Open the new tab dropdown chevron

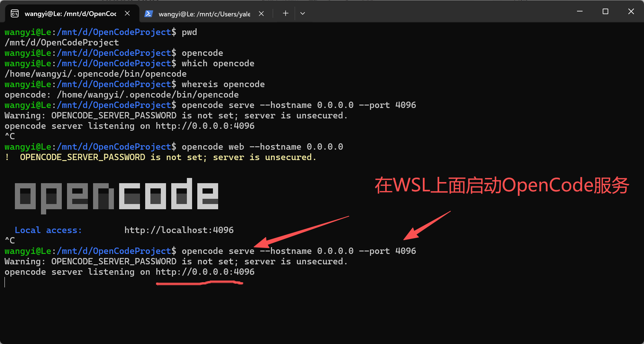tap(302, 13)
